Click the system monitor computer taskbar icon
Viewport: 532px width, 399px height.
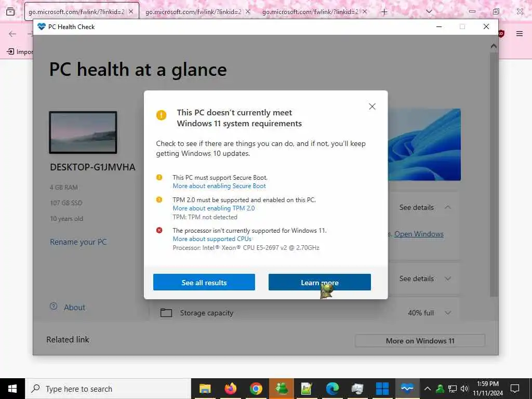[x=357, y=389]
